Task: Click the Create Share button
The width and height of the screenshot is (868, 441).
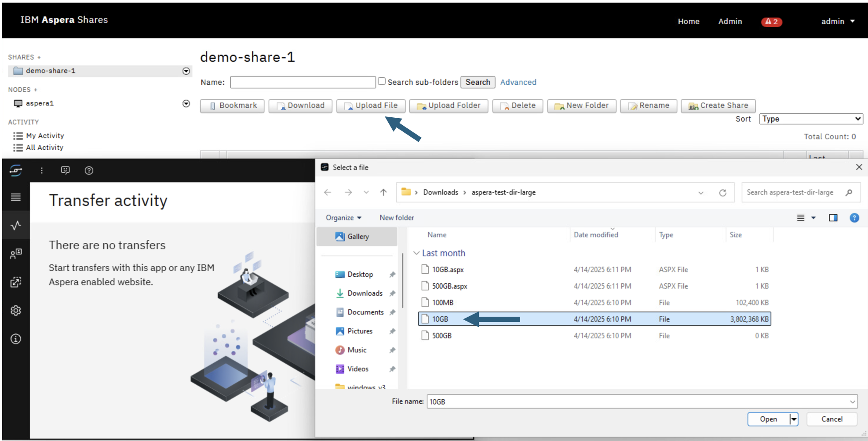Action: point(718,106)
